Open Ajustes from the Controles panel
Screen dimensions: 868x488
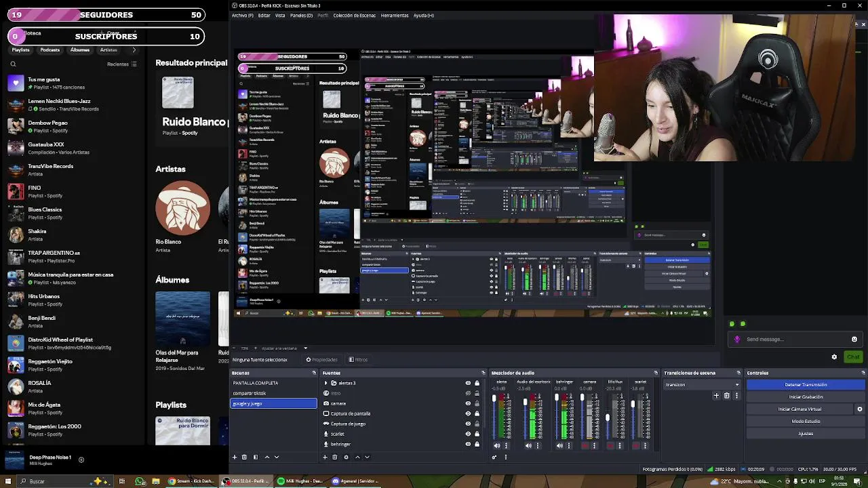click(x=806, y=434)
